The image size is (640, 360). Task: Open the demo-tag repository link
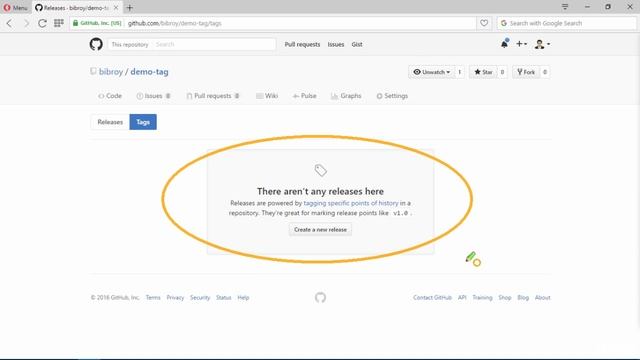[x=149, y=71]
